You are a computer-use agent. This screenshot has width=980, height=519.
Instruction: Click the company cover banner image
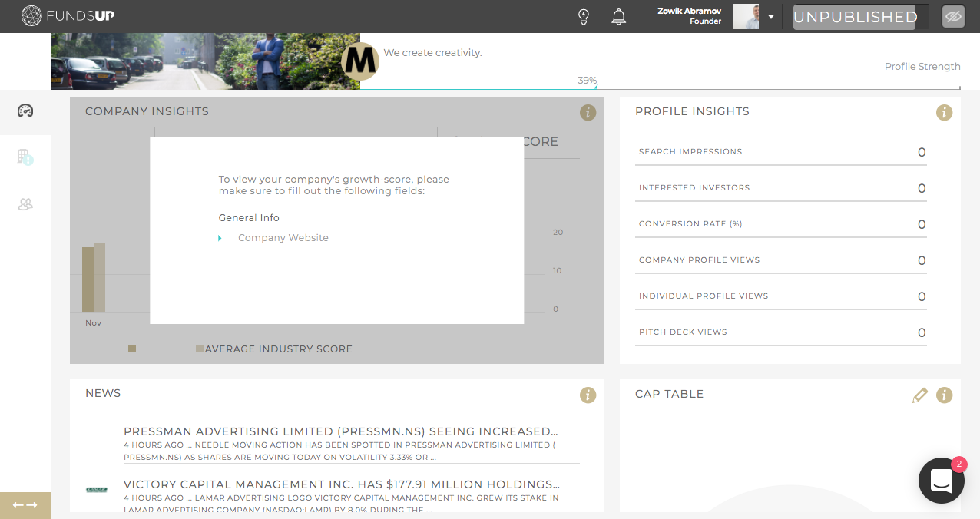pyautogui.click(x=205, y=61)
